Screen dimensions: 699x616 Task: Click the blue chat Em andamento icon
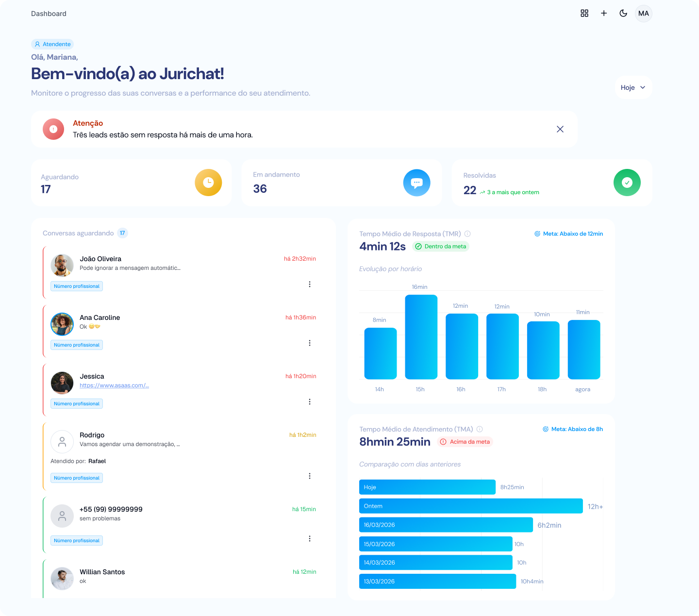pyautogui.click(x=416, y=183)
